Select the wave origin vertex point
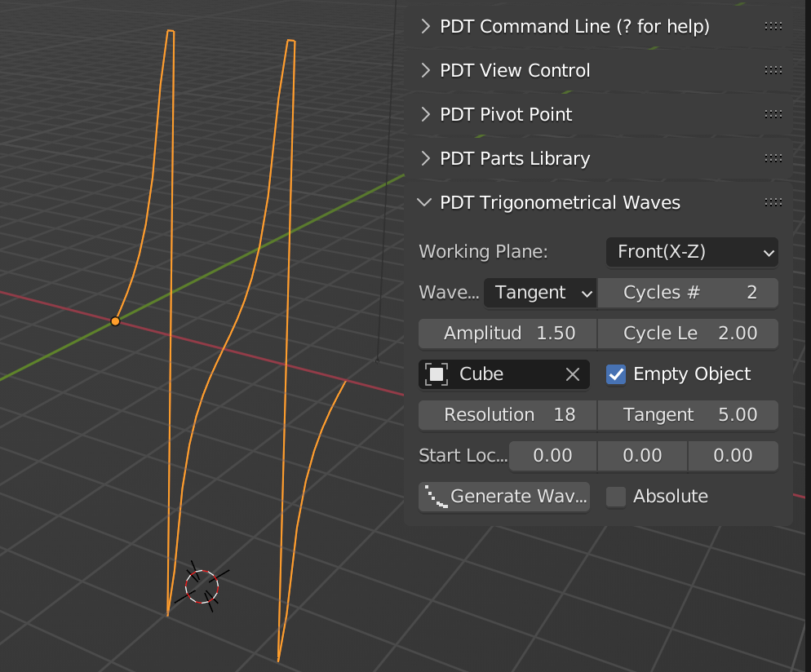The image size is (811, 672). (115, 321)
